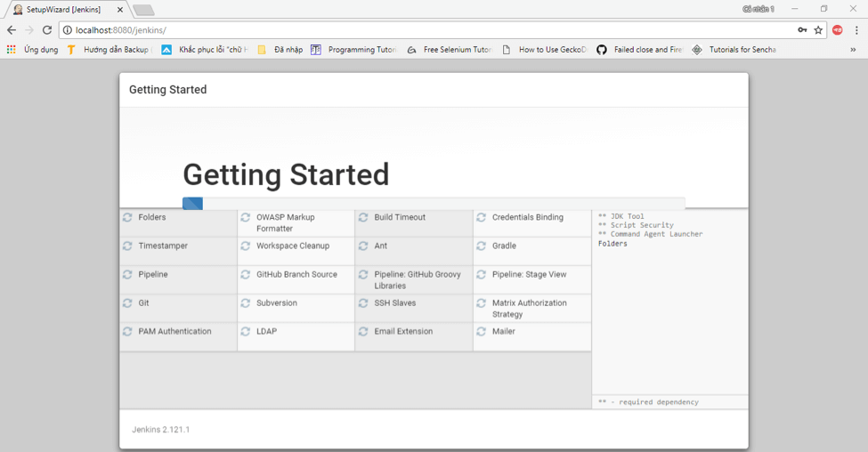The width and height of the screenshot is (868, 452).
Task: Go back using the browser back arrow
Action: [12, 30]
